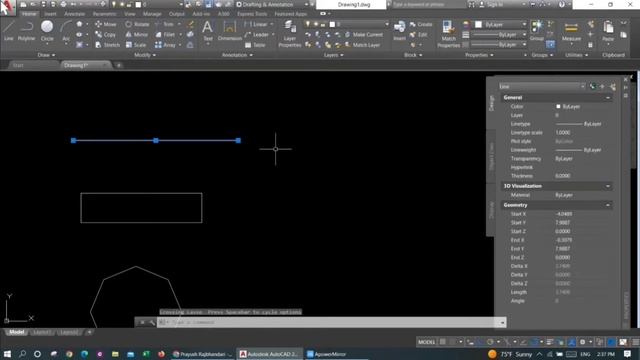
Task: Select the Arc draw tool
Action: (66, 31)
